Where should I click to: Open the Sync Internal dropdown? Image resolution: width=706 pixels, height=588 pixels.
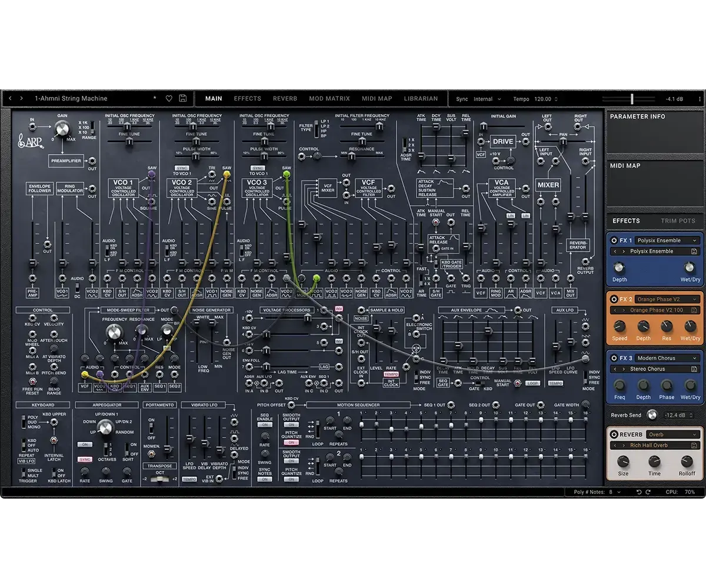pos(488,99)
